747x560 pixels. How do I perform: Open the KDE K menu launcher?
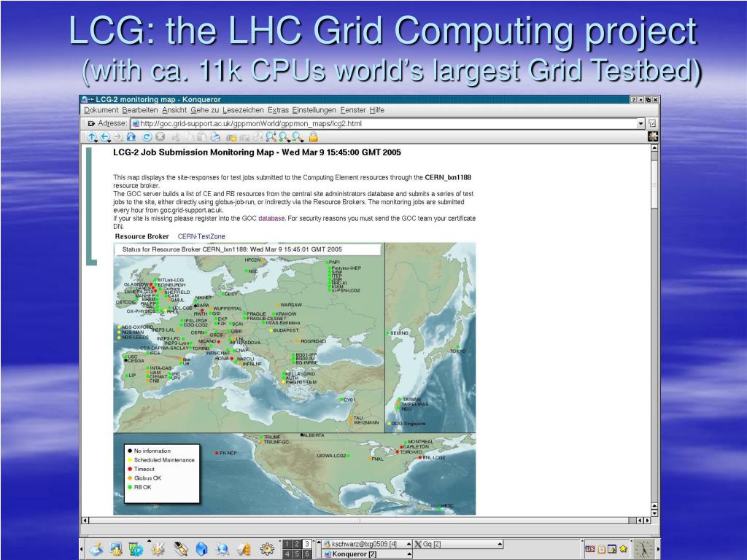[158, 550]
